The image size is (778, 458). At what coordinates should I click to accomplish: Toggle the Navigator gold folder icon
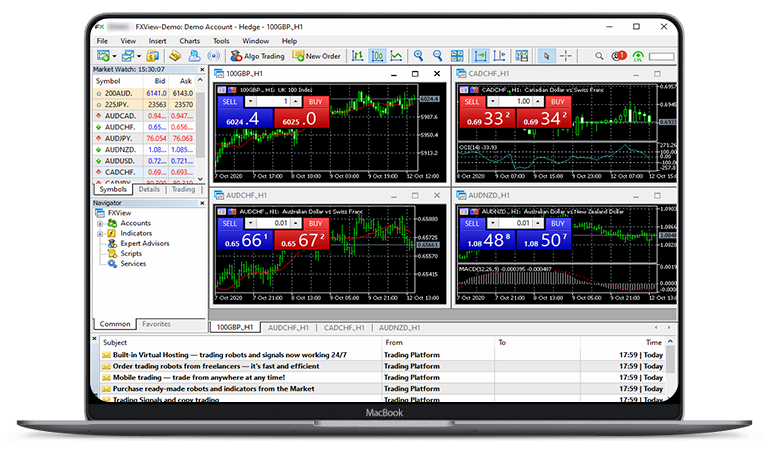click(x=175, y=56)
